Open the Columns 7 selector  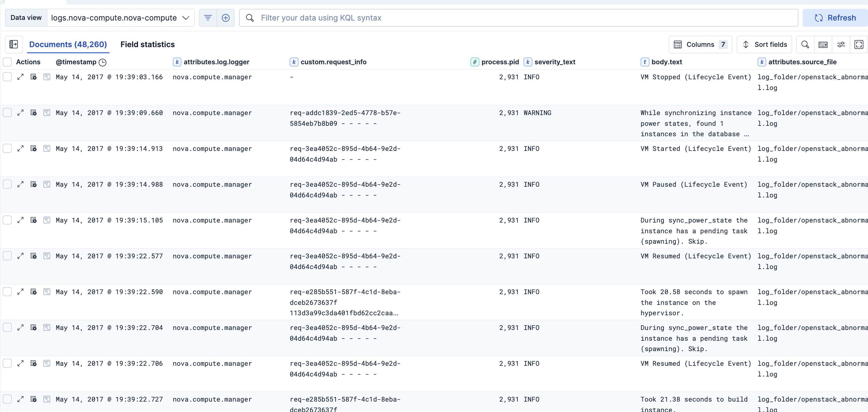(x=700, y=44)
